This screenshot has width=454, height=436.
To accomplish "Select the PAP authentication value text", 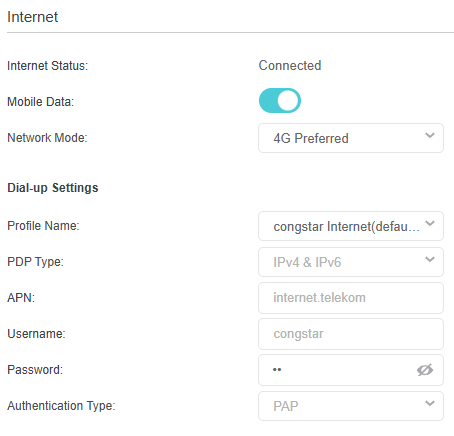I will tap(286, 406).
